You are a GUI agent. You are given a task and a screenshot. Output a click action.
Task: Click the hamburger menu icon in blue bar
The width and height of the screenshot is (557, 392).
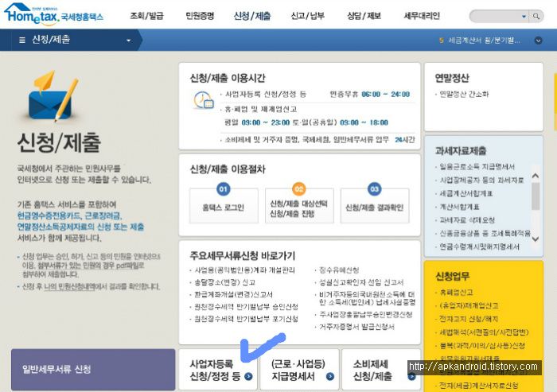tap(22, 40)
